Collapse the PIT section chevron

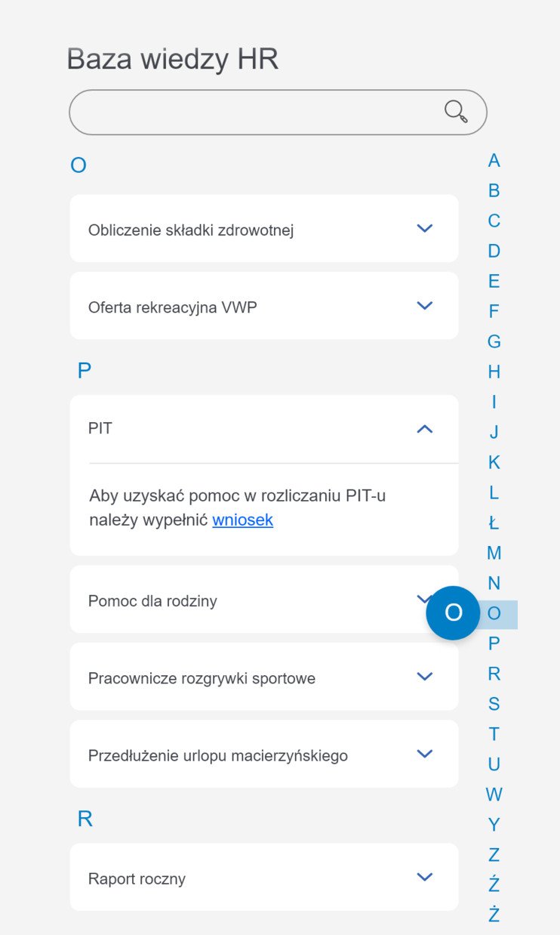(425, 429)
